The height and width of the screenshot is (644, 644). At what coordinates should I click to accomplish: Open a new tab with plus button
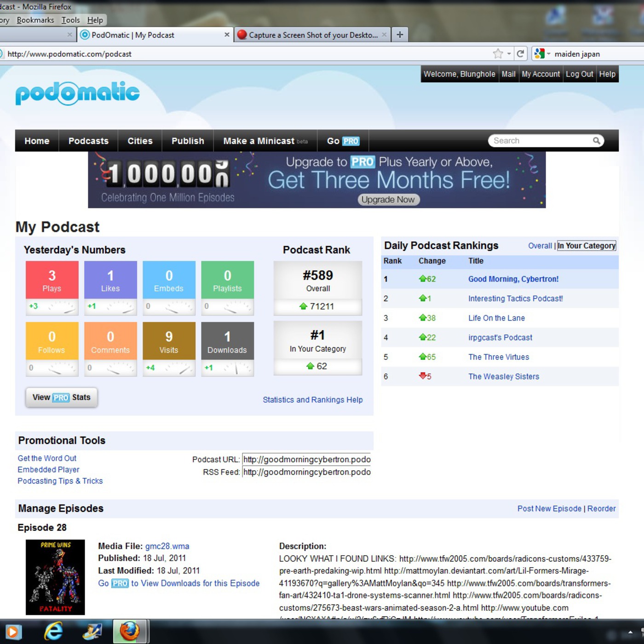click(400, 34)
